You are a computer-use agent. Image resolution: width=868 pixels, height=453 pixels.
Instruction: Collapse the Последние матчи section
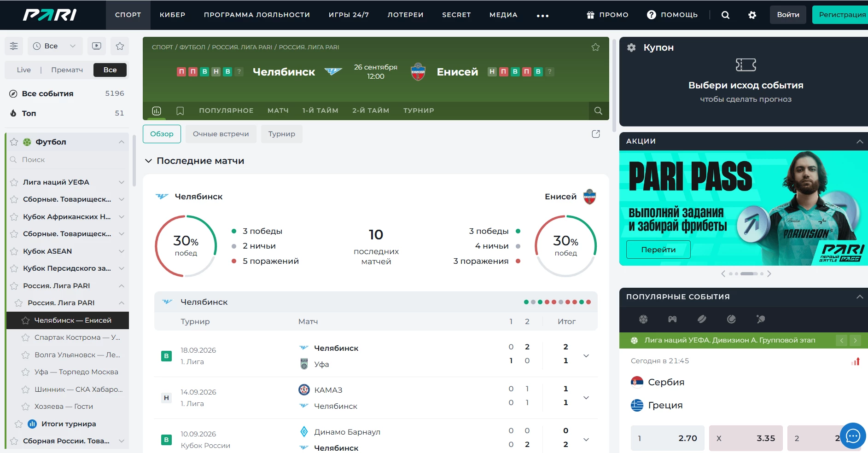point(148,161)
